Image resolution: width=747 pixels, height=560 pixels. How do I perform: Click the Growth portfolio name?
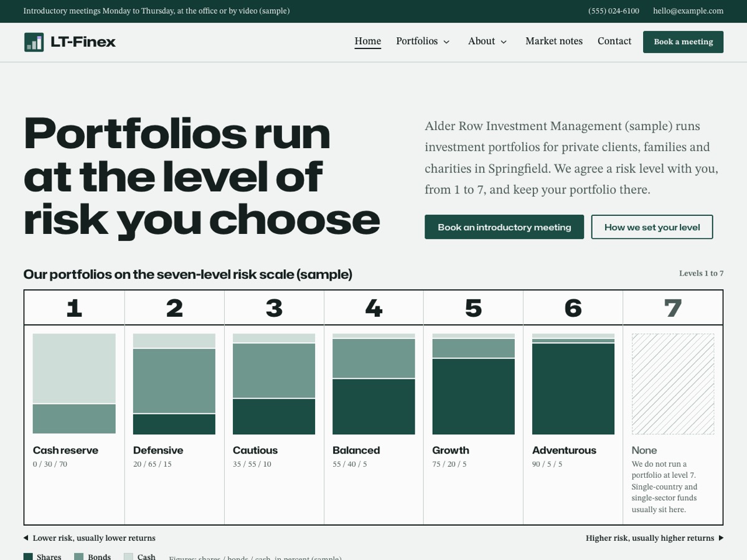tap(451, 450)
